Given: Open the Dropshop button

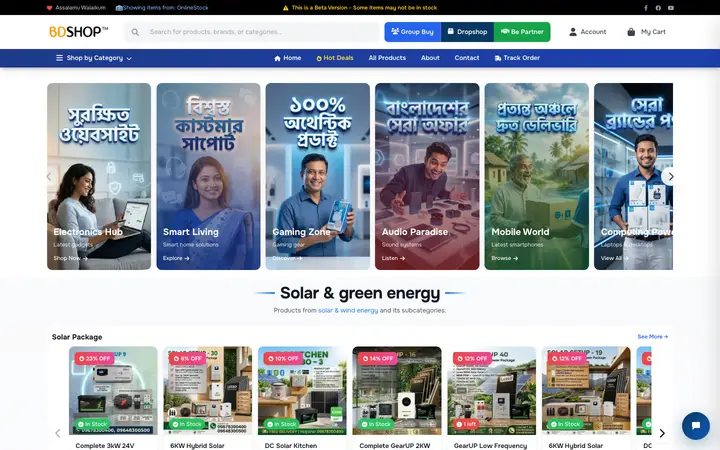Looking at the screenshot, I should coord(467,32).
